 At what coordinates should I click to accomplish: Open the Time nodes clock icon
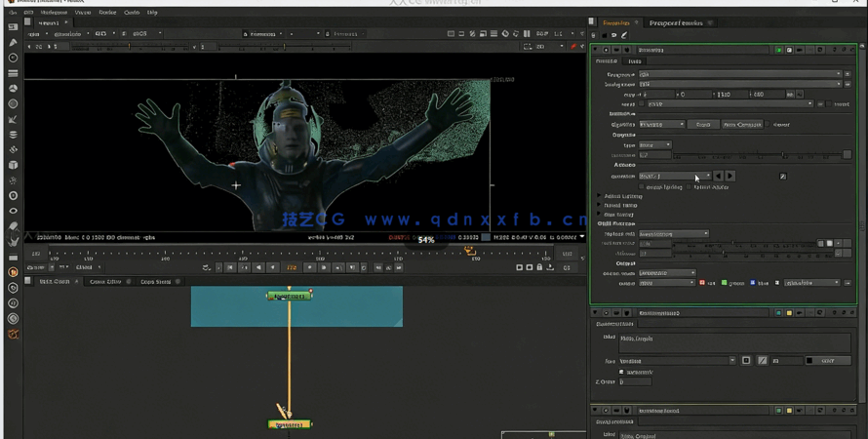(13, 59)
